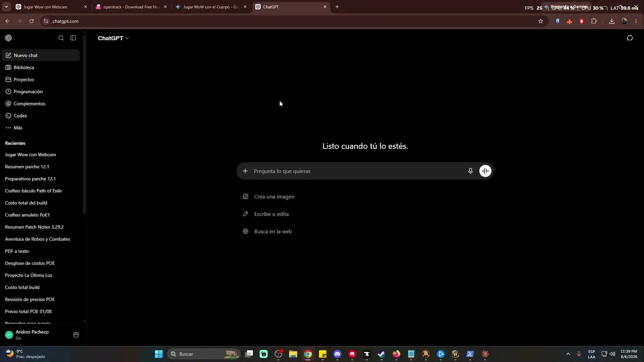Open Steam from the taskbar
This screenshot has width=644, height=362.
[x=381, y=354]
